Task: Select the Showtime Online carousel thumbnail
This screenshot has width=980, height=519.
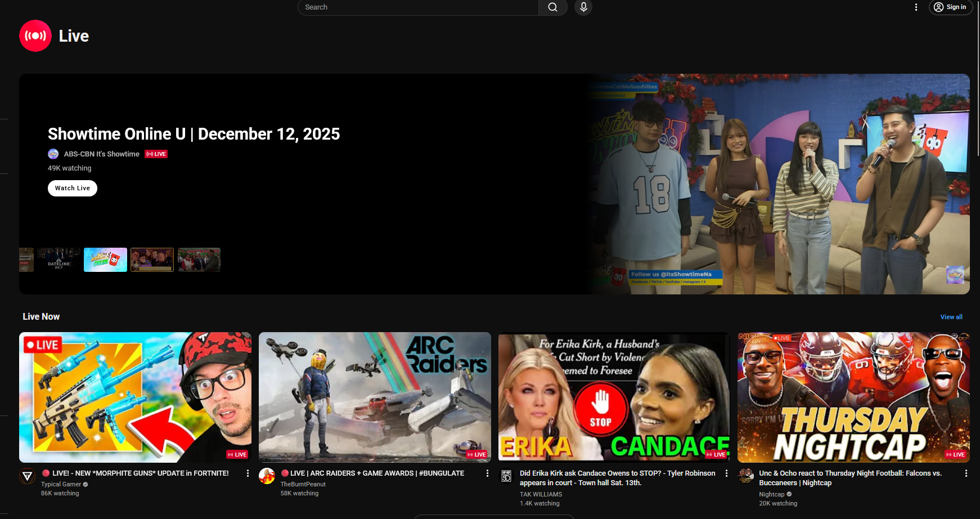Action: coord(106,260)
